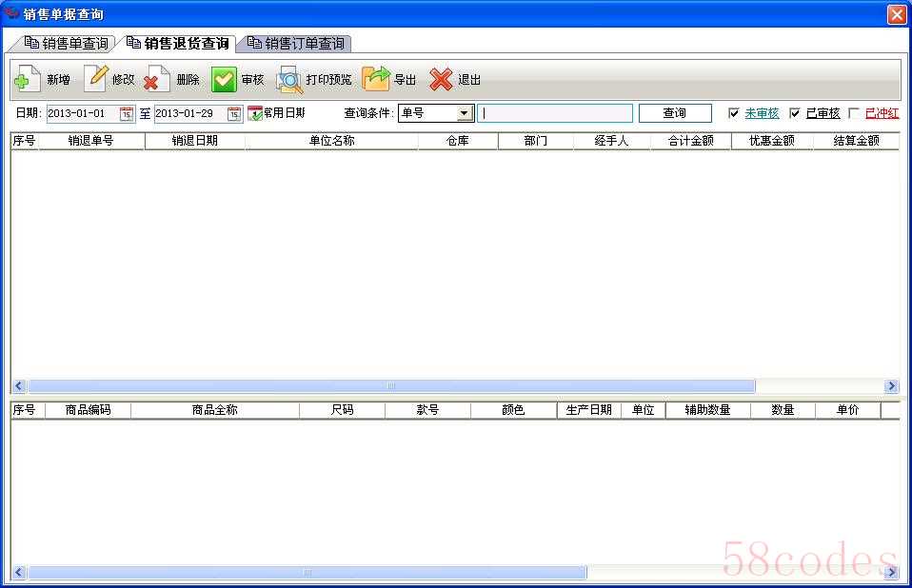Viewport: 912px width, 588px height.
Task: Switch to the 销售订单查询 tab
Action: pos(296,44)
